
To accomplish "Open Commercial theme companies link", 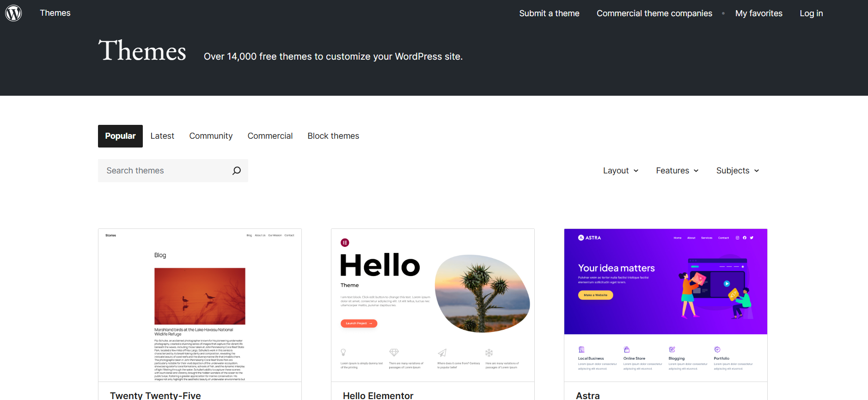I will pyautogui.click(x=654, y=13).
